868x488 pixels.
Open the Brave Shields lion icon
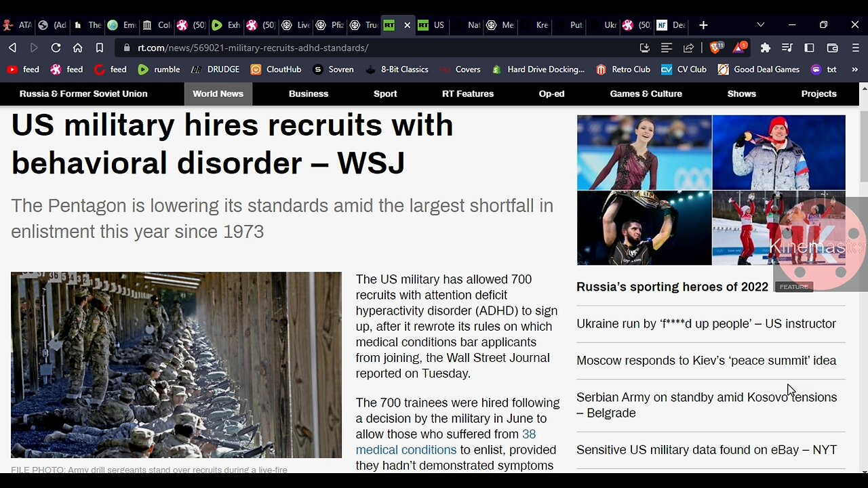tap(717, 47)
